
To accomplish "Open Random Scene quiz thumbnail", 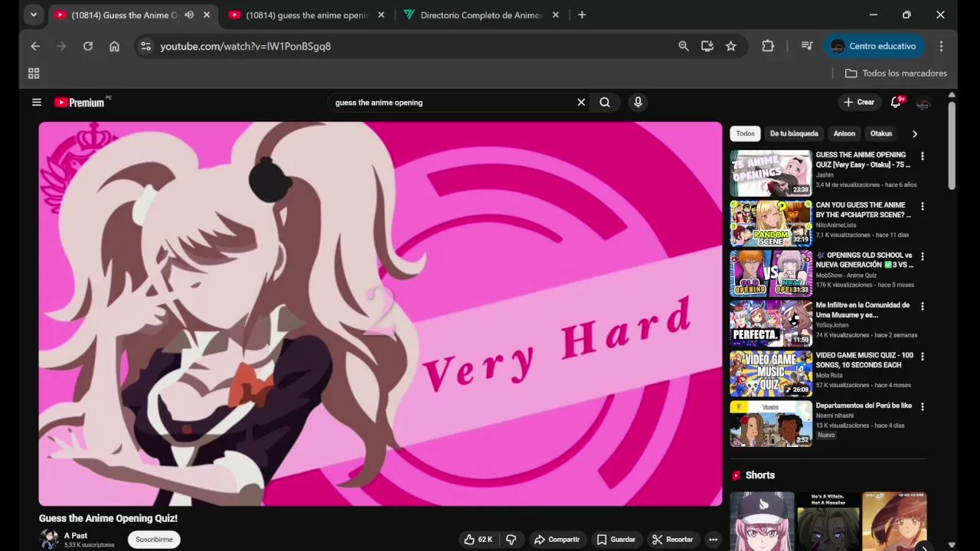I will (771, 223).
